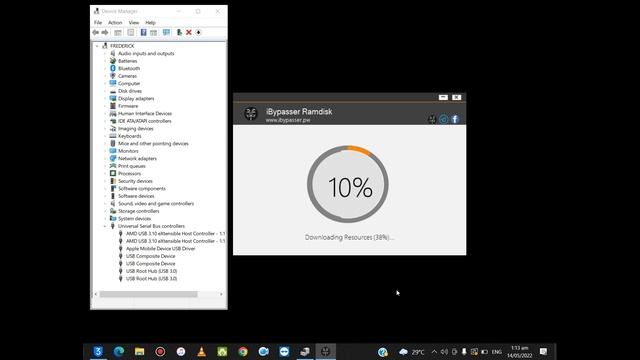Select the Display adapters category

click(x=136, y=98)
